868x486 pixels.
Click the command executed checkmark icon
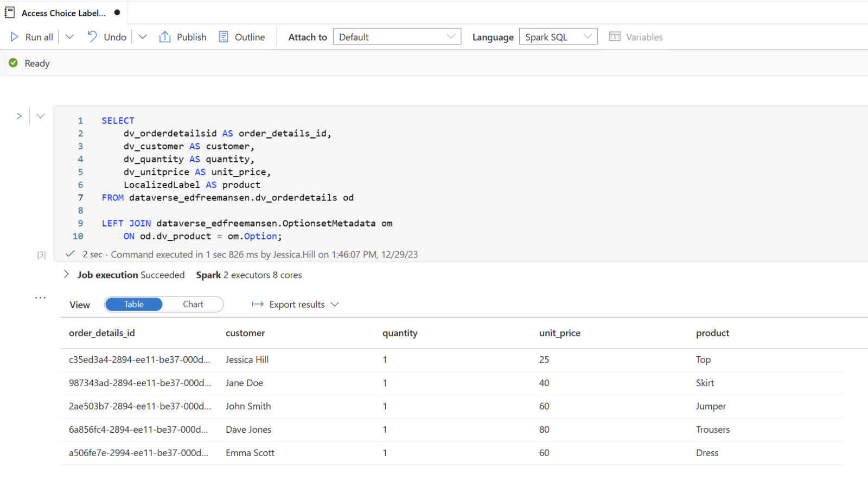[x=70, y=254]
